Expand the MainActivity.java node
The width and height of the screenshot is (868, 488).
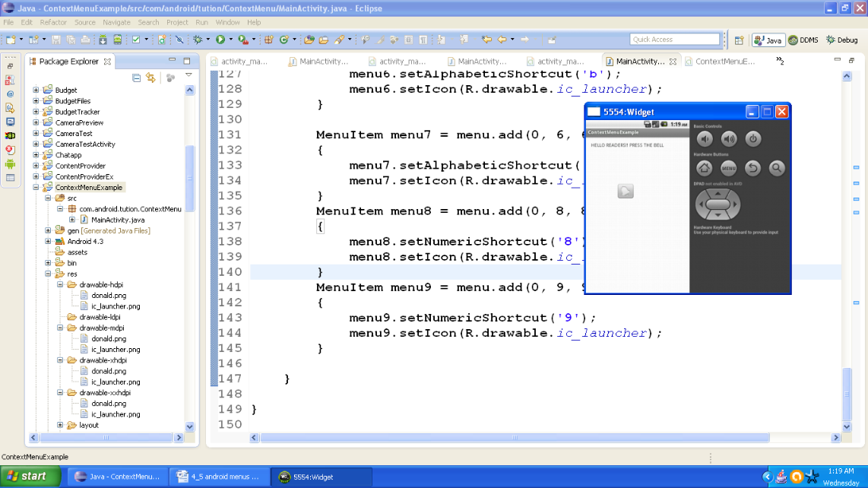coord(72,220)
